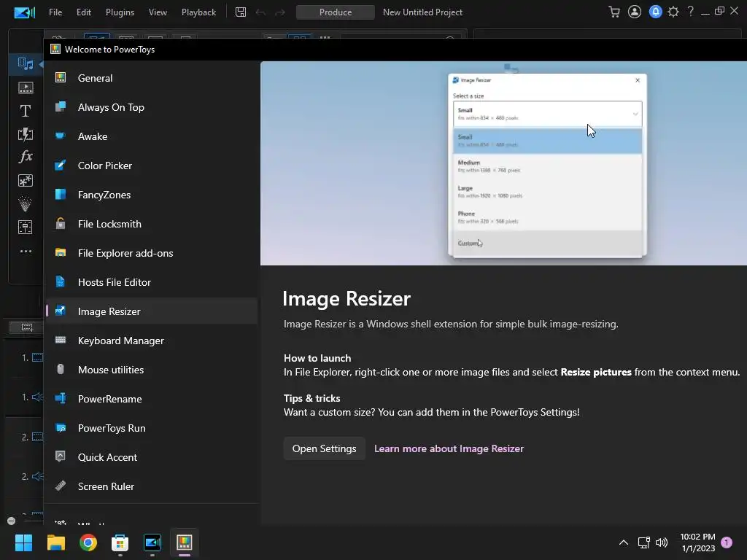Click the Produce button in PowerDirector
747x560 pixels.
(x=336, y=12)
